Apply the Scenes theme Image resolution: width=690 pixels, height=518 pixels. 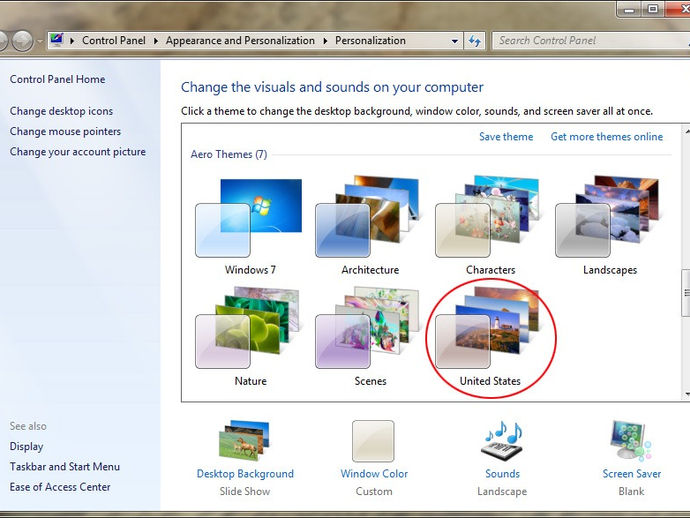368,328
